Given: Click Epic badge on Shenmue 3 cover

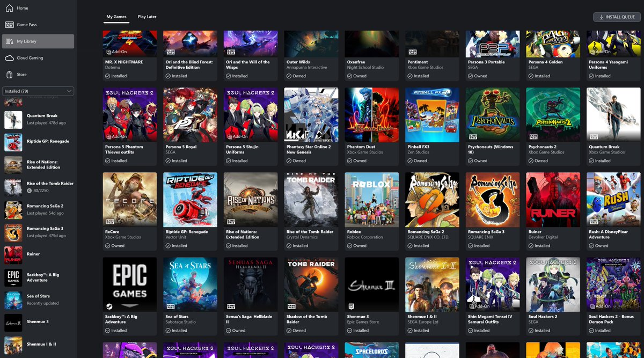Looking at the screenshot, I should point(350,306).
